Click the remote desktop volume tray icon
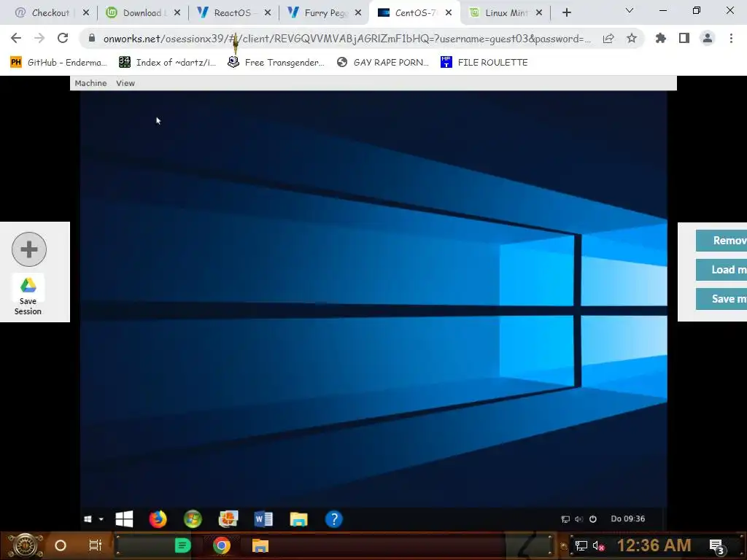 (578, 519)
